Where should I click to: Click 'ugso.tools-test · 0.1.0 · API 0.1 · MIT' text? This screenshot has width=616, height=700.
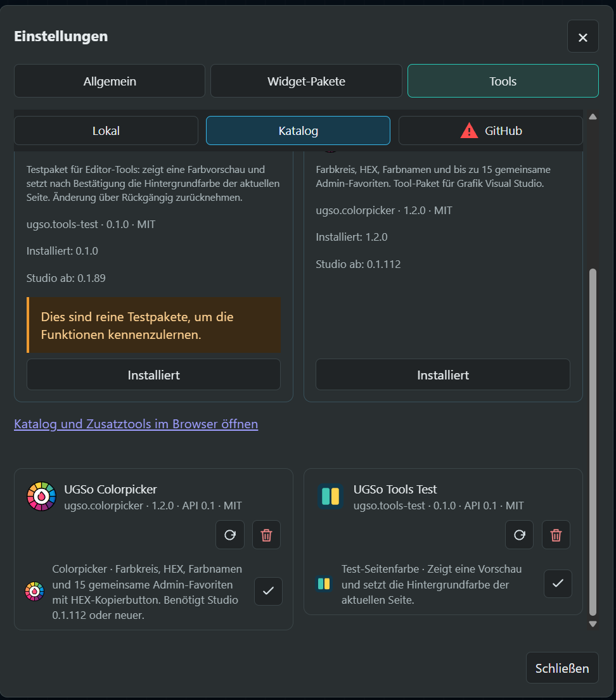(x=438, y=506)
